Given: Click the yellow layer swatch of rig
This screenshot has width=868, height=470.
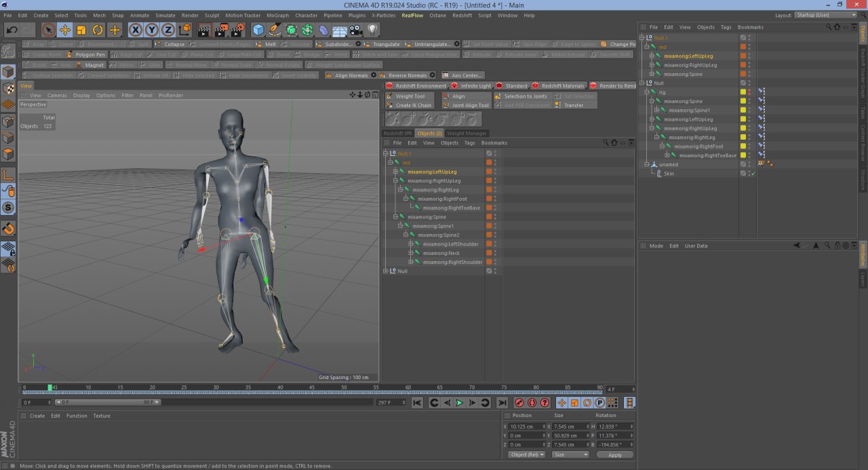Looking at the screenshot, I should click(x=743, y=92).
